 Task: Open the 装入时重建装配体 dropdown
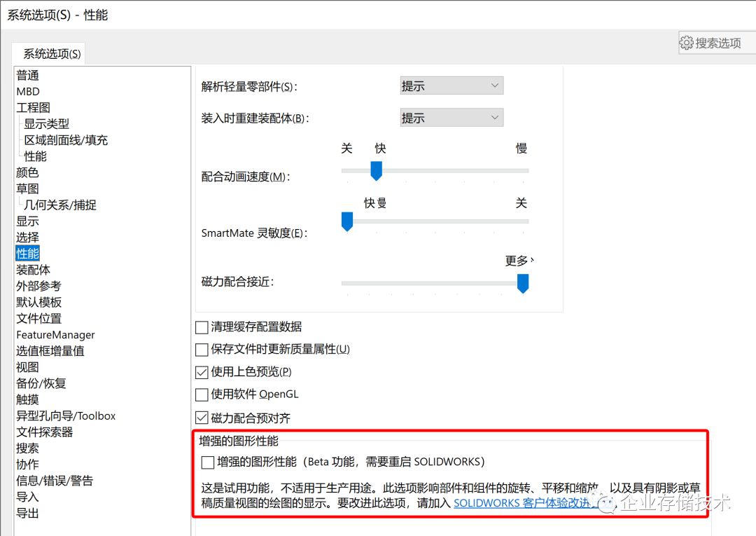tap(451, 117)
